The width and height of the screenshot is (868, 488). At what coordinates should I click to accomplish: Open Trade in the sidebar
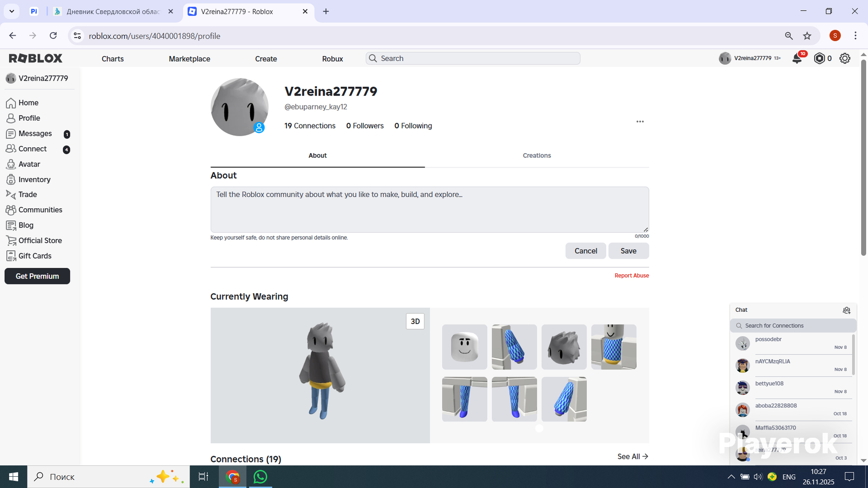pos(22,195)
